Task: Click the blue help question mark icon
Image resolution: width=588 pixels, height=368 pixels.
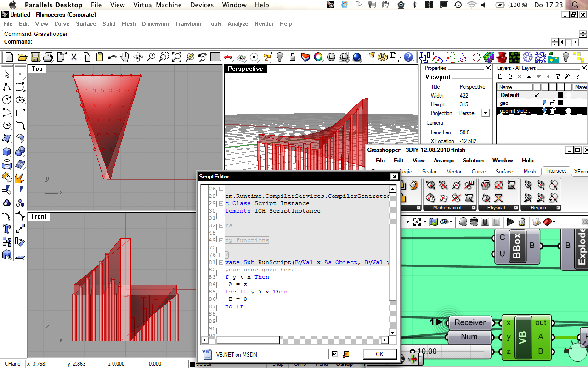Action: click(408, 57)
